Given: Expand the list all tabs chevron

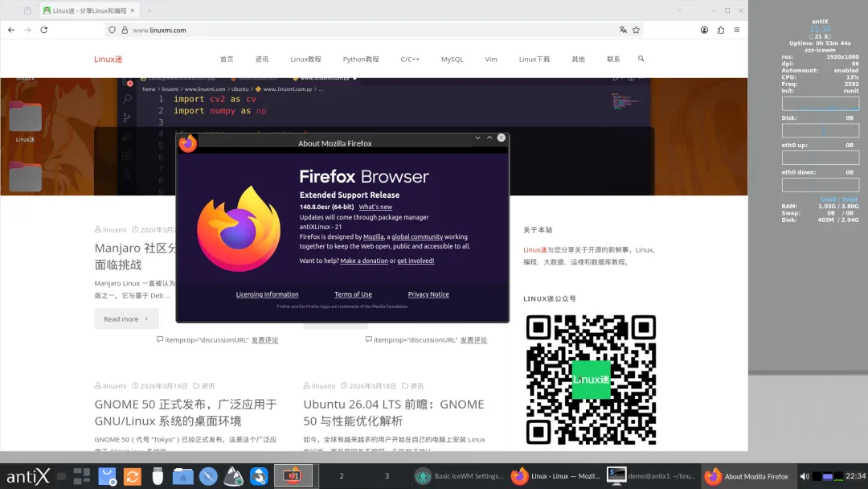Looking at the screenshot, I should coord(680,10).
